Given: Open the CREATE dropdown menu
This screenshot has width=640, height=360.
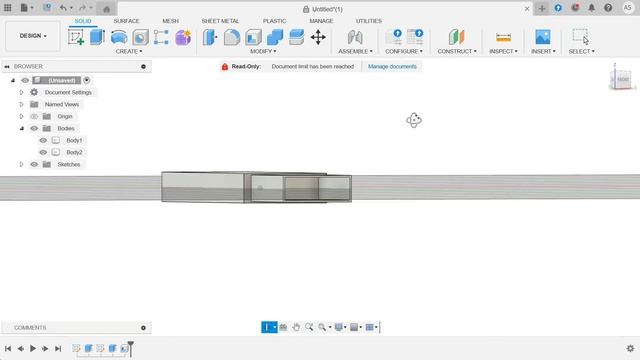Looking at the screenshot, I should tap(129, 51).
